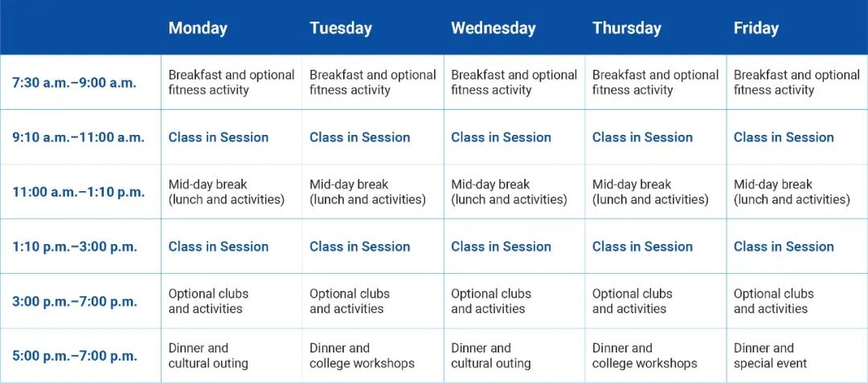Select the 1:10 p.m.–3:00 p.m. time label
This screenshot has height=383, width=868.
pos(74,247)
